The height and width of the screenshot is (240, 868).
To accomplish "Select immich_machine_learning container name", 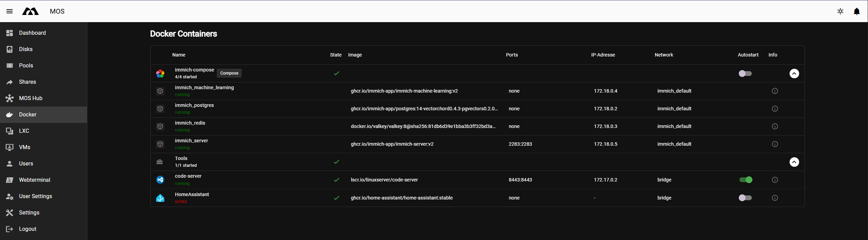I will point(204,87).
